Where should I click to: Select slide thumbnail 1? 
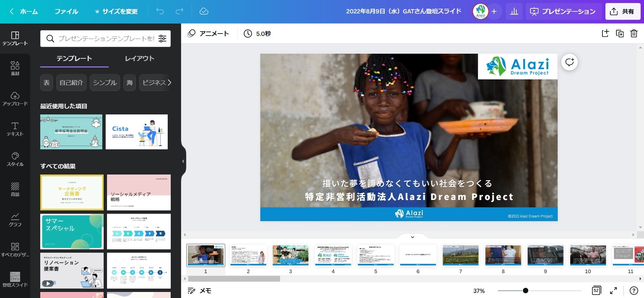pos(206,255)
